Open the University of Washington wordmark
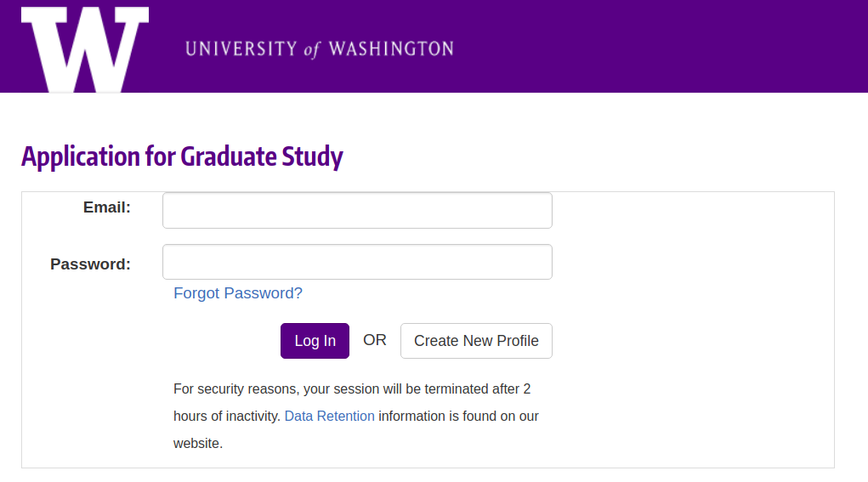 (320, 49)
